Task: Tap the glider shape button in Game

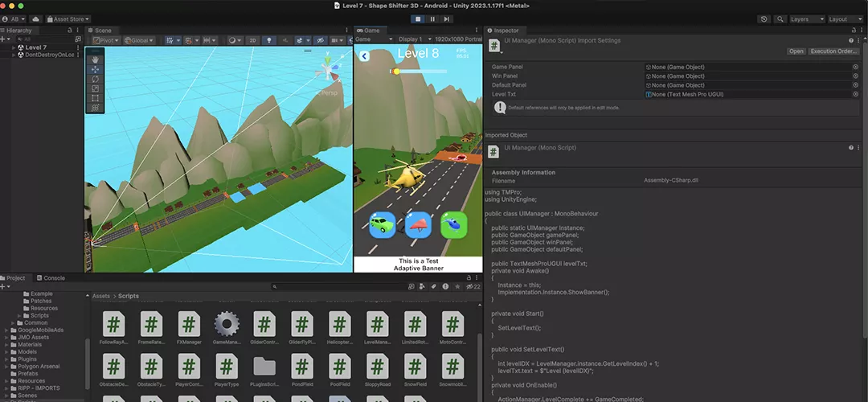Action: (x=418, y=225)
